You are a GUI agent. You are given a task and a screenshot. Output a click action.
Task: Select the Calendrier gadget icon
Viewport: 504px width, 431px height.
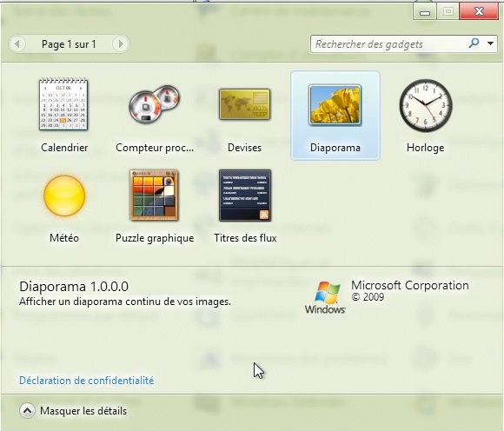[63, 104]
